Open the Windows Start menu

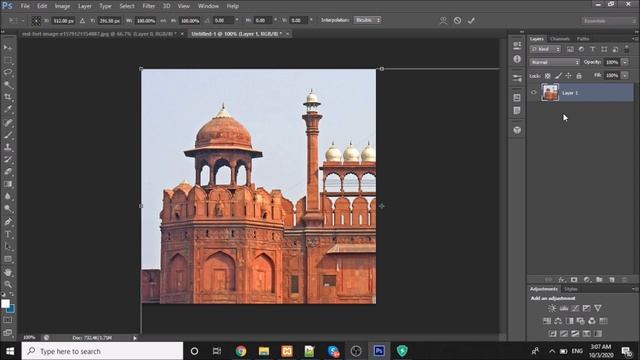click(10, 351)
